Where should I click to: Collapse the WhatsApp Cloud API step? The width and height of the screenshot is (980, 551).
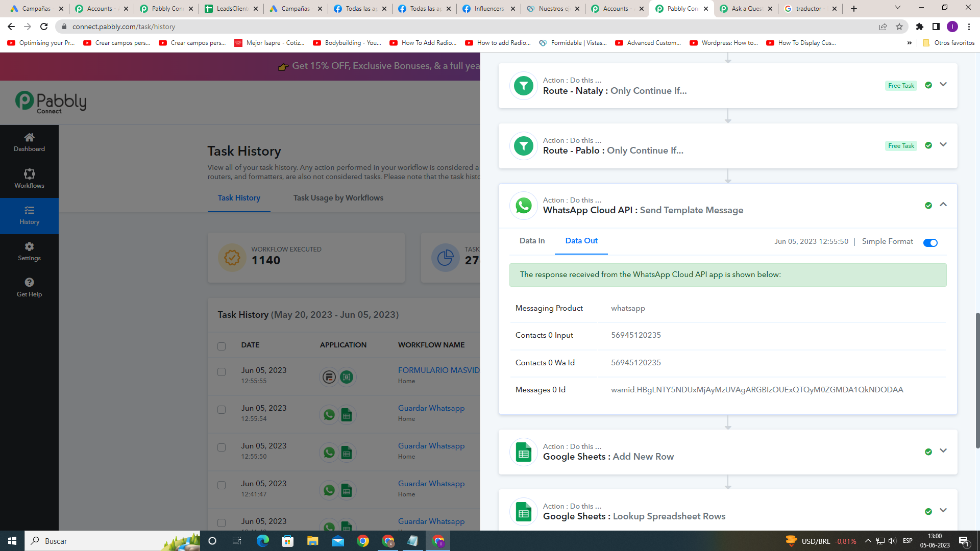point(943,205)
